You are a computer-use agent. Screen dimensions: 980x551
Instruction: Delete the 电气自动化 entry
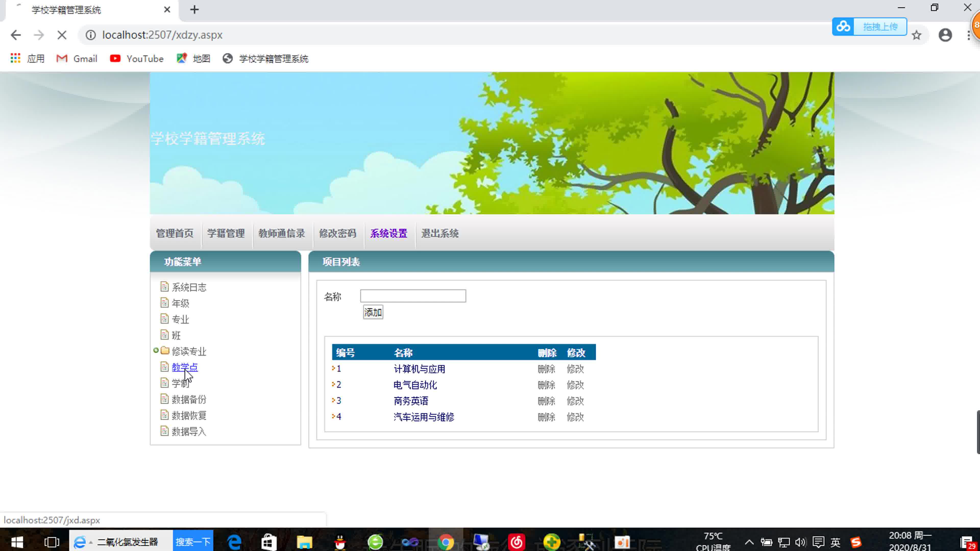tap(546, 385)
